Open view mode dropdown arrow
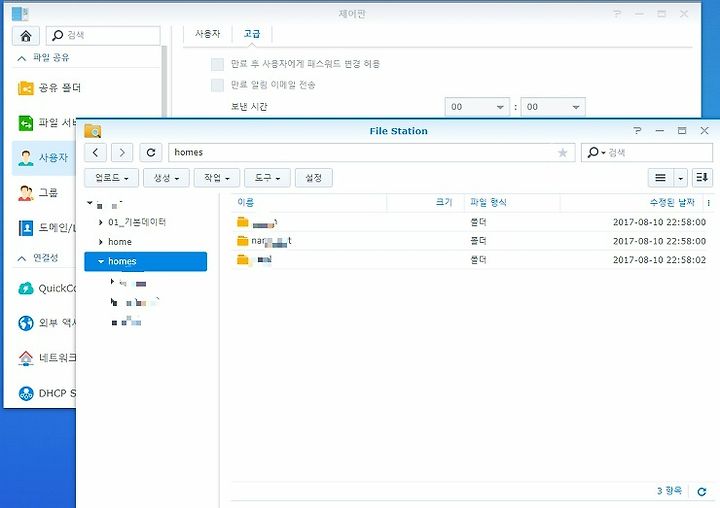Screen dimensions: 720x508 pos(680,178)
